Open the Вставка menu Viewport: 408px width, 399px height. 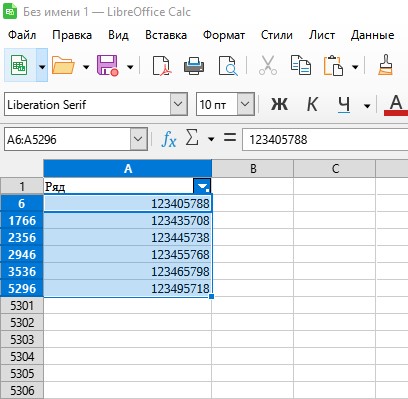tap(166, 35)
